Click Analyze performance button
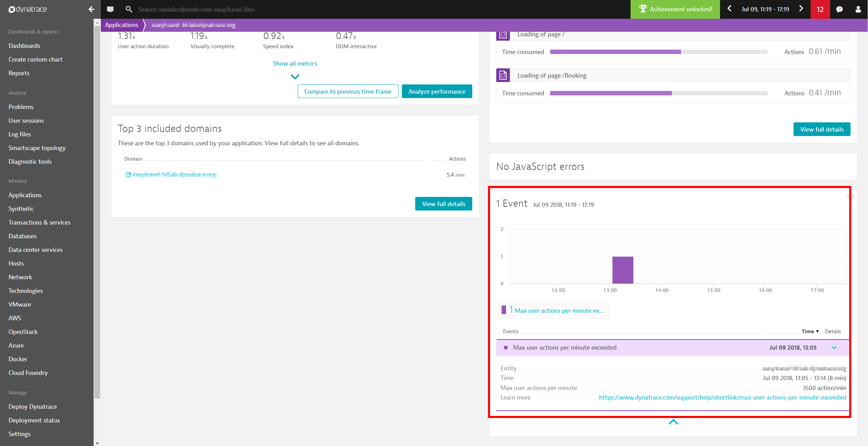The width and height of the screenshot is (868, 446). [x=437, y=91]
